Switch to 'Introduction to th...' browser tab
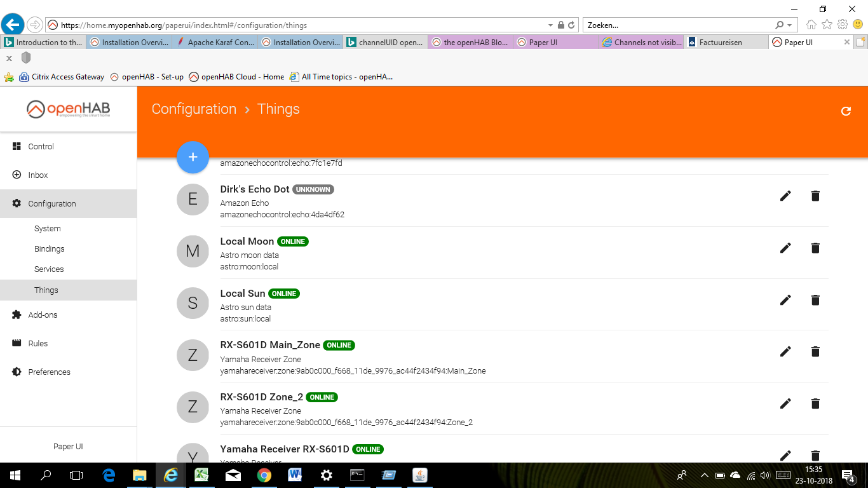The height and width of the screenshot is (488, 868). click(43, 43)
